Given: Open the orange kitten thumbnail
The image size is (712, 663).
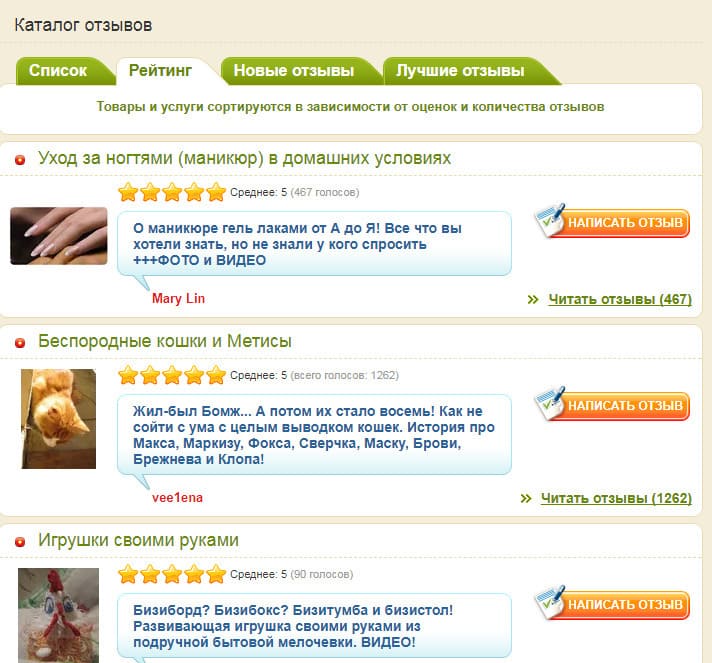Looking at the screenshot, I should point(59,419).
